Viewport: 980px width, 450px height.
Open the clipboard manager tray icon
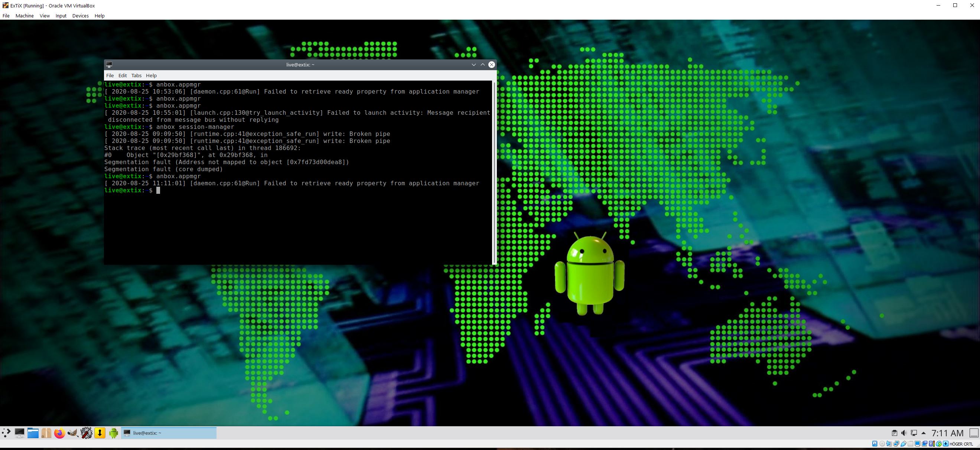point(894,433)
